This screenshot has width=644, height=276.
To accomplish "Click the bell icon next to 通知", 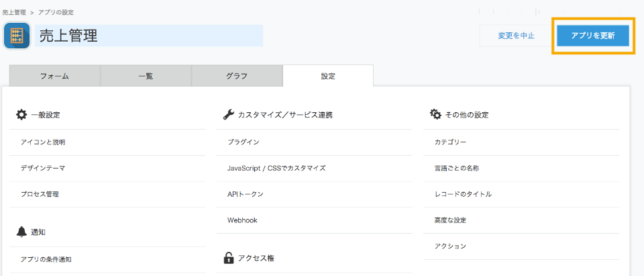I will point(21,232).
